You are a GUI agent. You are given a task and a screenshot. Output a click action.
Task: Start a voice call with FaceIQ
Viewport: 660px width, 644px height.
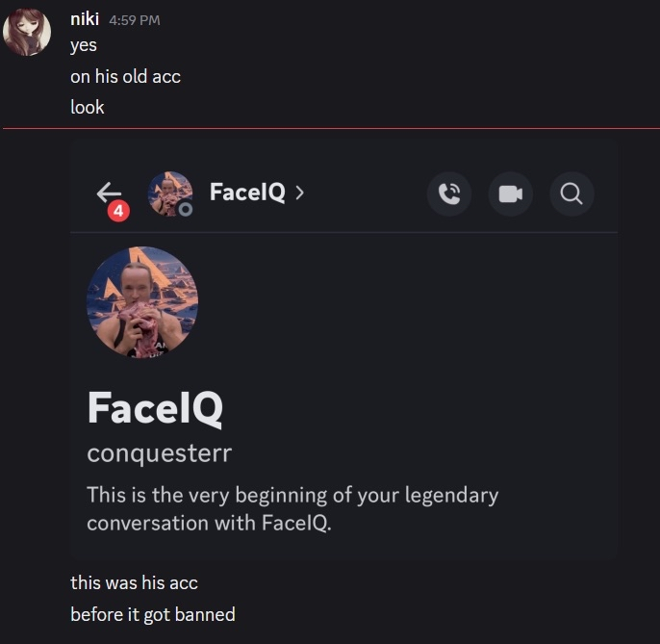(449, 193)
